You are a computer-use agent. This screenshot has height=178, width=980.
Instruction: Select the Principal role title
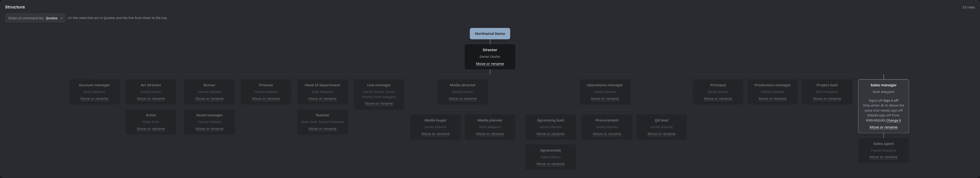(718, 85)
